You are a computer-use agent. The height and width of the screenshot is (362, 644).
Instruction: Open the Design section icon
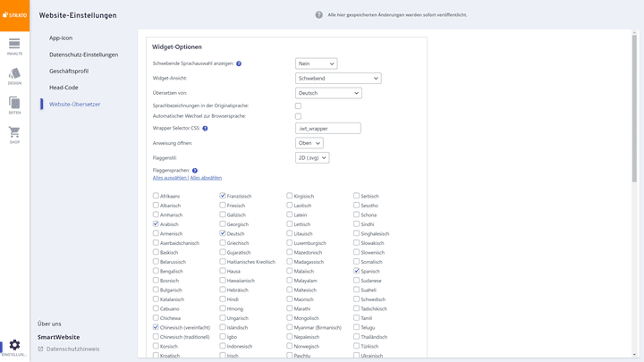[14, 76]
